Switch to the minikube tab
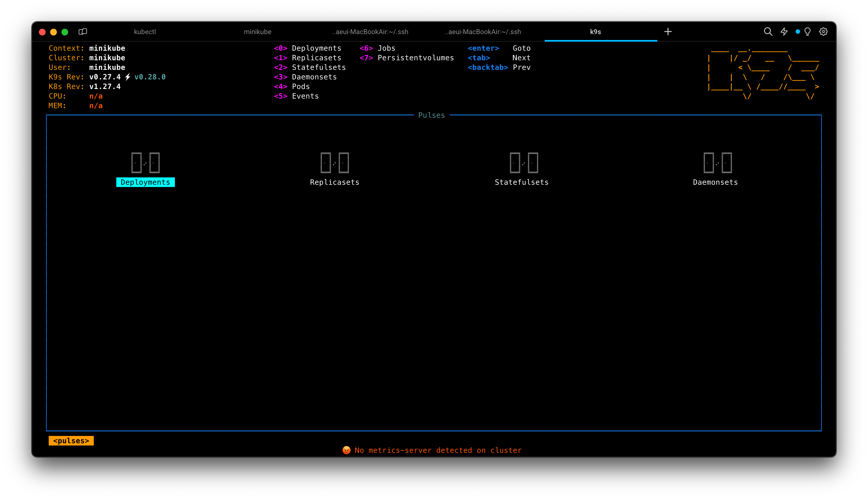The image size is (868, 499). (257, 32)
